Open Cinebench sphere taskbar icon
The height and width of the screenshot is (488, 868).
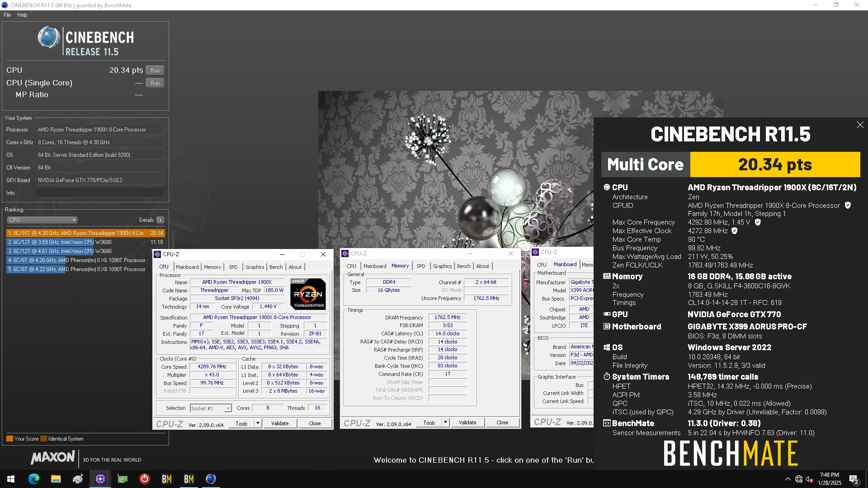pos(211,479)
